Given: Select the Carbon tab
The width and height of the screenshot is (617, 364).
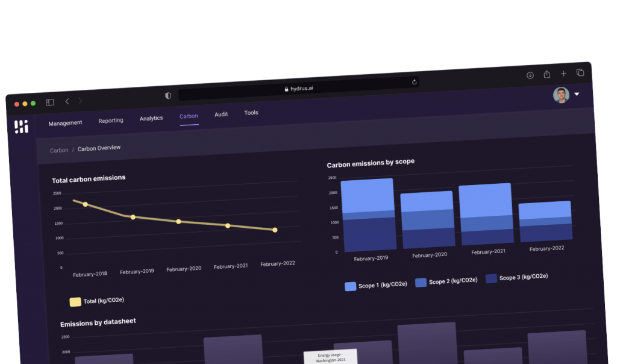Looking at the screenshot, I should tap(189, 116).
